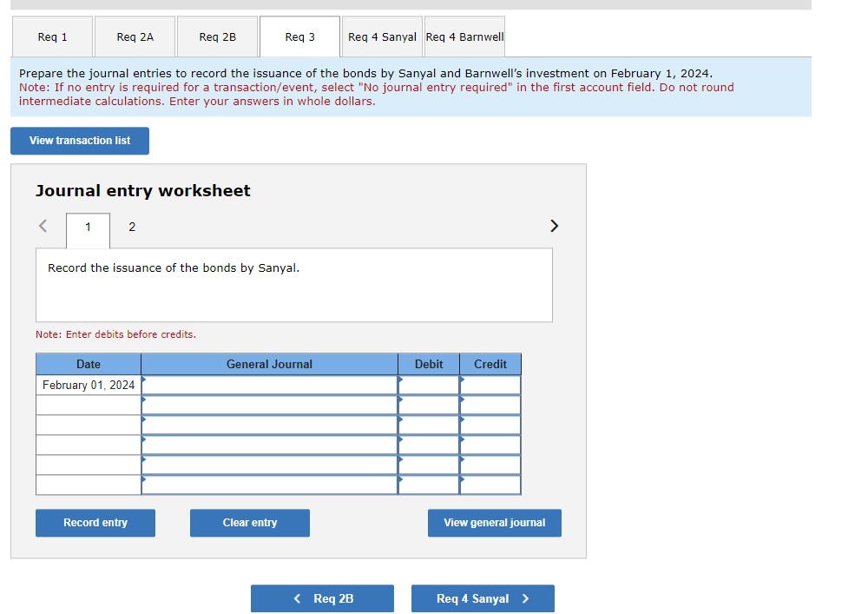Click the right chevron to view next entry
Viewport: 868px width, 614px height.
click(554, 226)
